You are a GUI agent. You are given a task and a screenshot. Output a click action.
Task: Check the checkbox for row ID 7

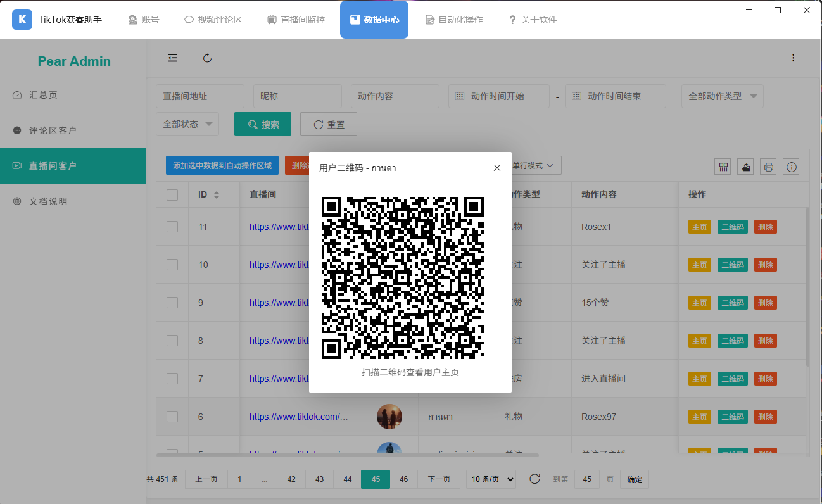[172, 379]
